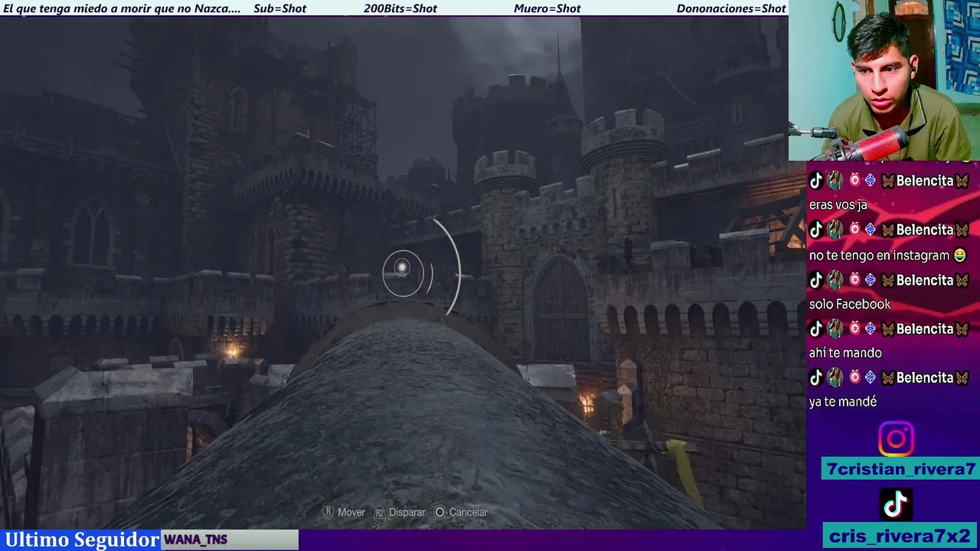Click the Belencita username for 'eras vos ja'
980x551 pixels.
tap(925, 181)
